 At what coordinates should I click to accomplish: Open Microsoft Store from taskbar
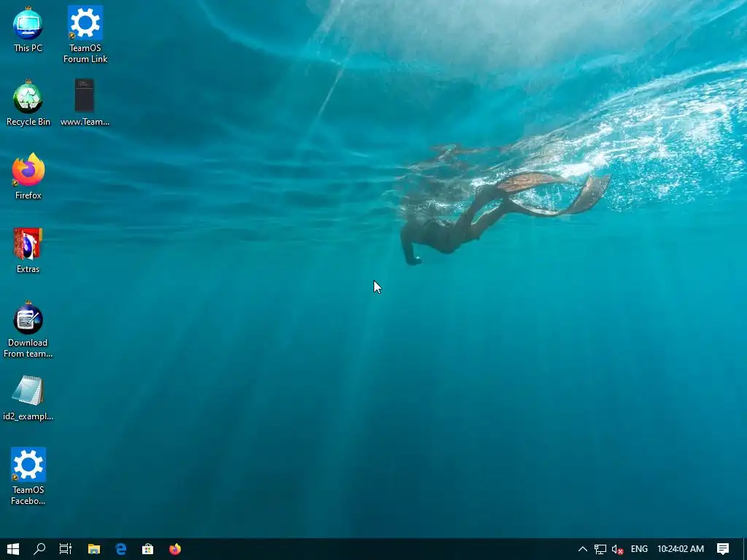147,549
